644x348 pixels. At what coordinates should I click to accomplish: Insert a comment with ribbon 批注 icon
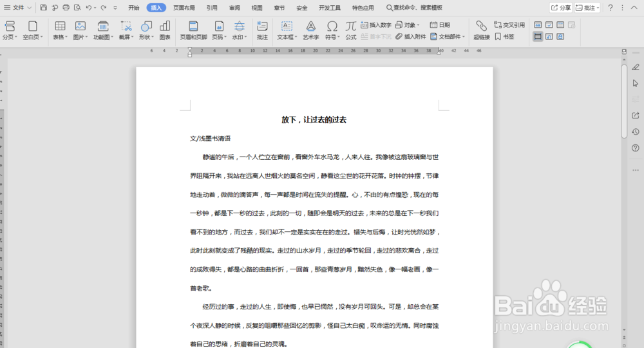click(x=262, y=30)
